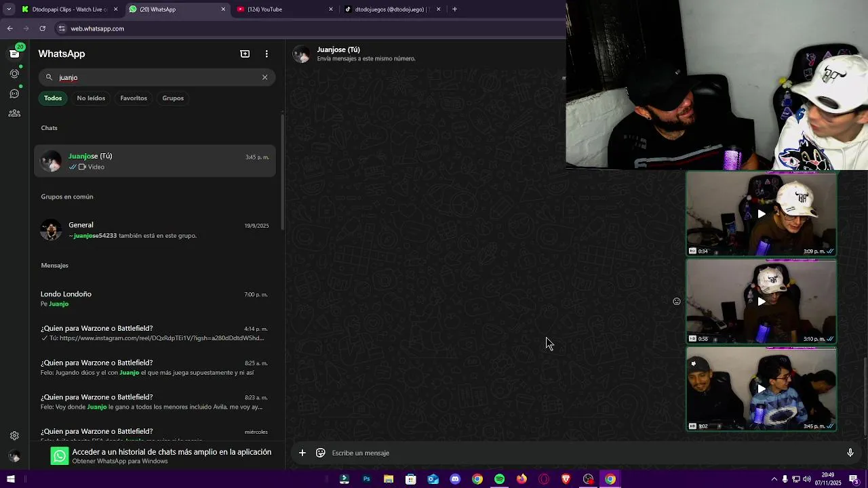The height and width of the screenshot is (488, 868).
Task: Select the No leídos filter tab
Action: [91, 98]
